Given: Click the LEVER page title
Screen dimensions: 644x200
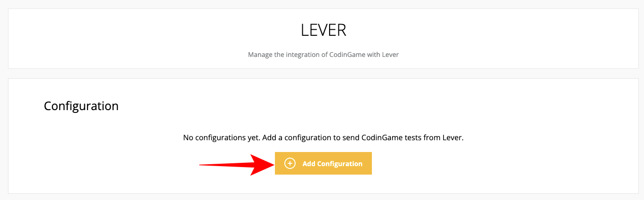Looking at the screenshot, I should point(323,31).
